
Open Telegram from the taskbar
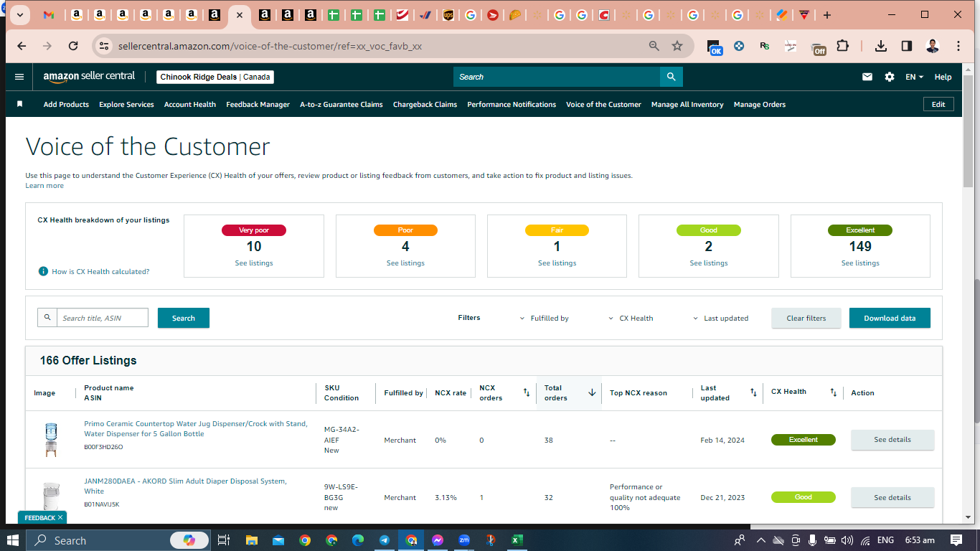pos(385,540)
